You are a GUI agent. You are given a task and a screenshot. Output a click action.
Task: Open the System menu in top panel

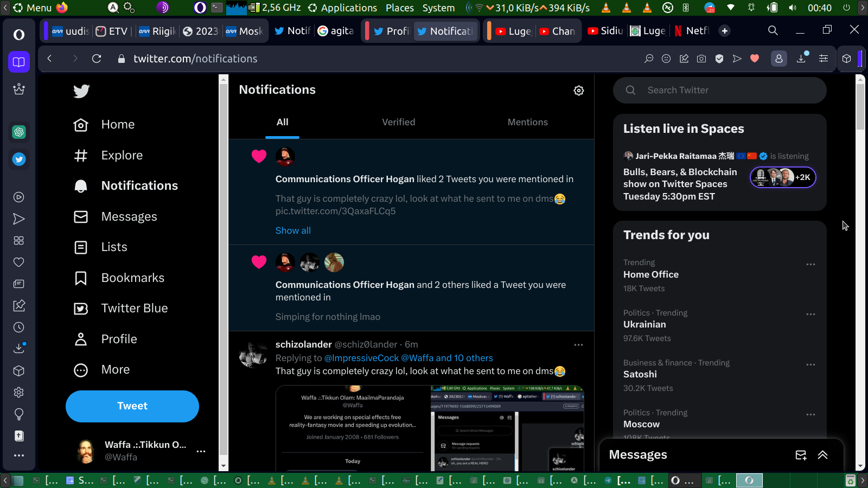point(439,8)
